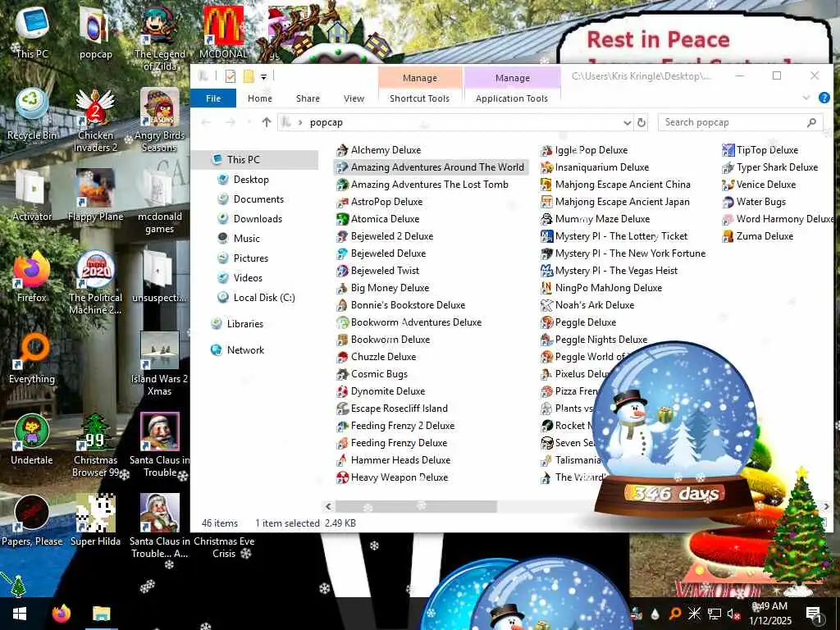The width and height of the screenshot is (840, 630).
Task: Click the Properties quick access toolbar icon
Action: click(231, 76)
